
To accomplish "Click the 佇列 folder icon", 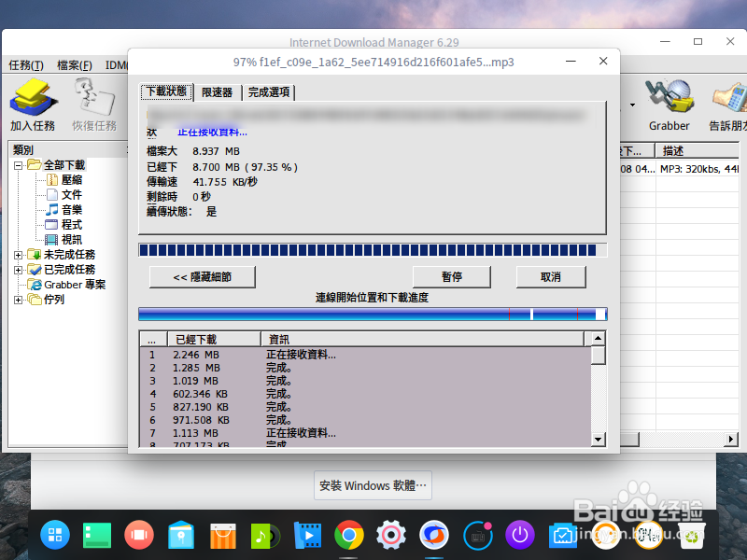I will 35,300.
